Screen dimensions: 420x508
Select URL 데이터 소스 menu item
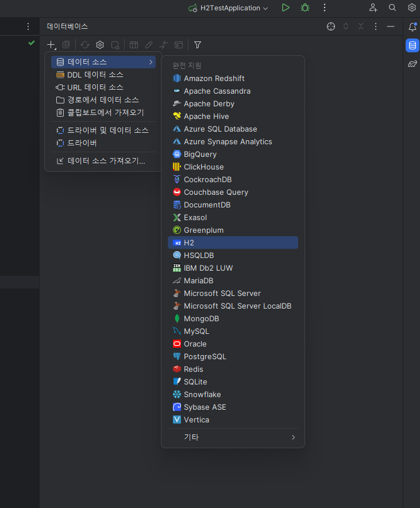coord(103,87)
